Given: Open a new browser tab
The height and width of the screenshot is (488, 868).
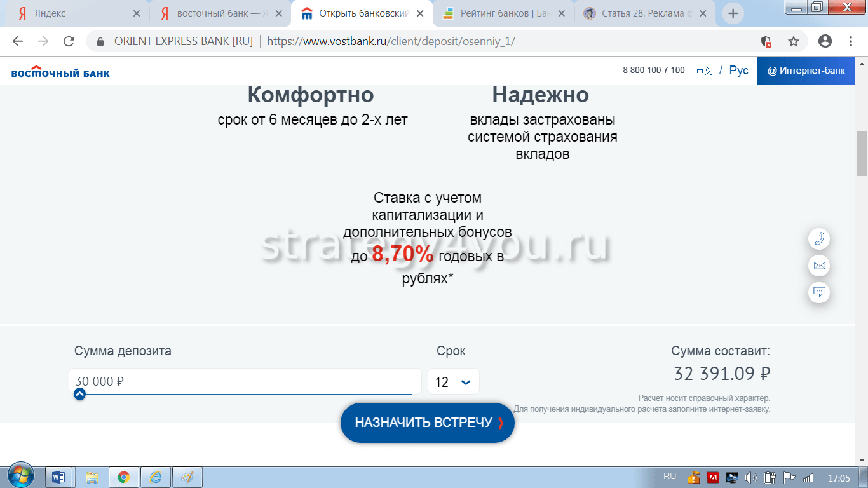Looking at the screenshot, I should pos(733,13).
